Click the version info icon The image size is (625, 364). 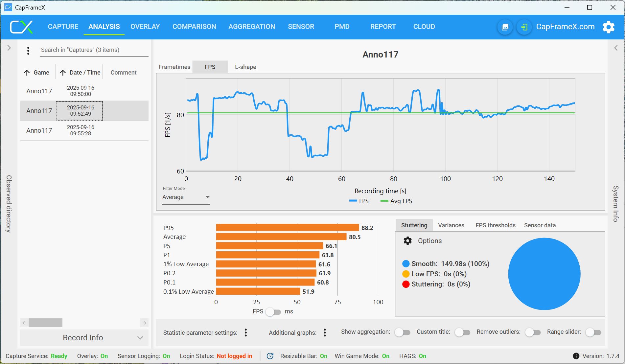576,356
